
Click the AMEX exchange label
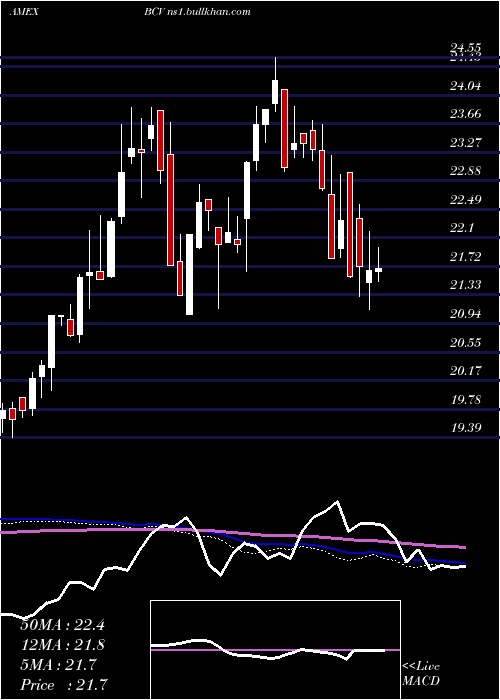click(x=24, y=12)
